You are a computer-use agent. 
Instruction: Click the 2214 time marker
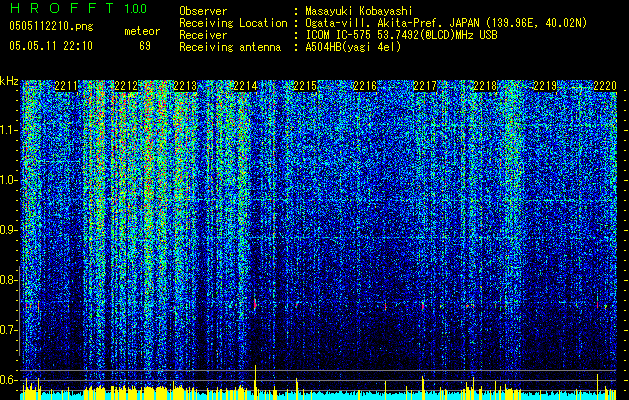246,86
